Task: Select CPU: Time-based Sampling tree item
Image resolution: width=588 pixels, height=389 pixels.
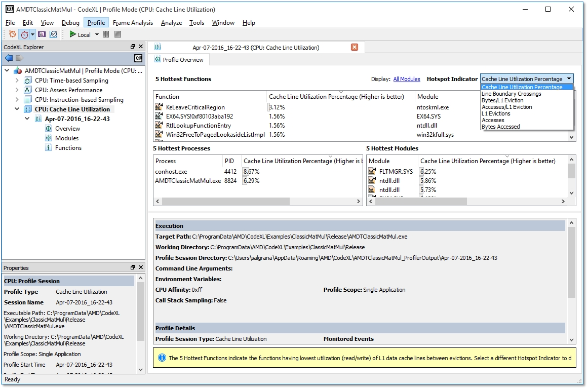Action: click(71, 80)
